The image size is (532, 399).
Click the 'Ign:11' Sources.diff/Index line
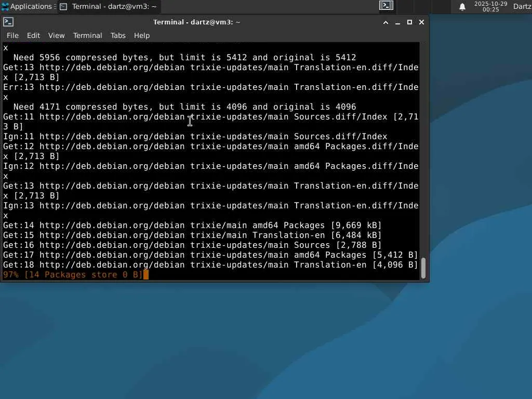(195, 137)
